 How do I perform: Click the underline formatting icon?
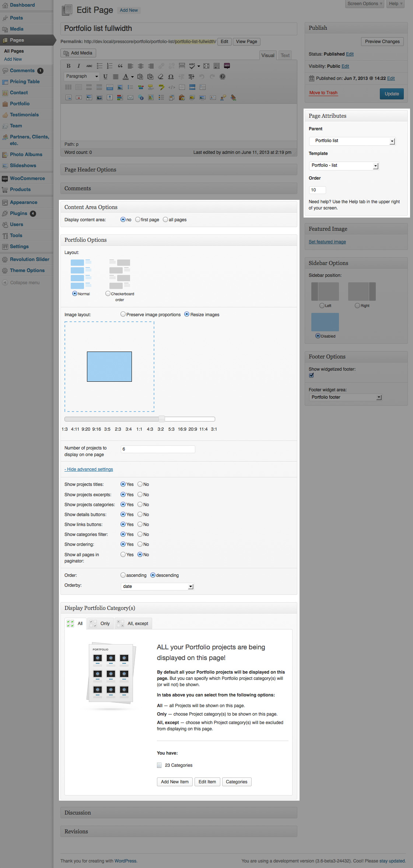[x=105, y=77]
